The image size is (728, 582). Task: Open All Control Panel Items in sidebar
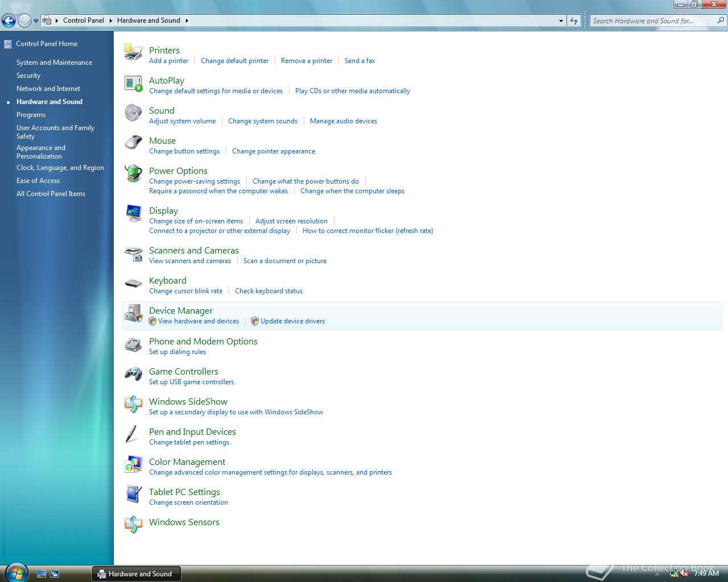(x=51, y=194)
